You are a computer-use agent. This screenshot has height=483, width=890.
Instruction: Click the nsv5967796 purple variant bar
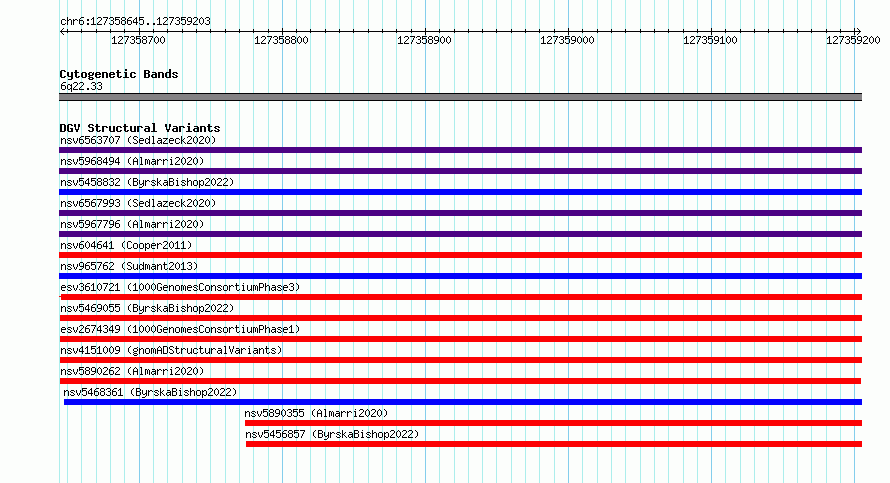(x=460, y=234)
